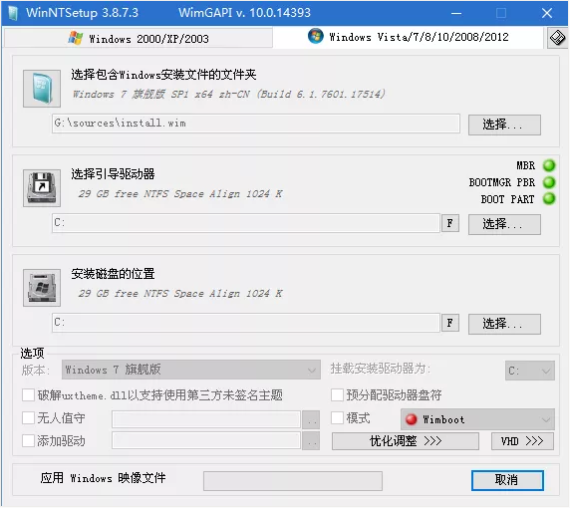
Task: Click browse button beside unattended field
Action: point(311,420)
